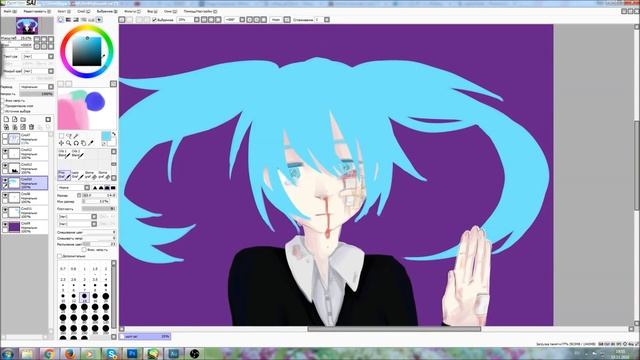640x360 pixels.
Task: Open the canvas rotation angle dropdown
Action: pyautogui.click(x=242, y=20)
